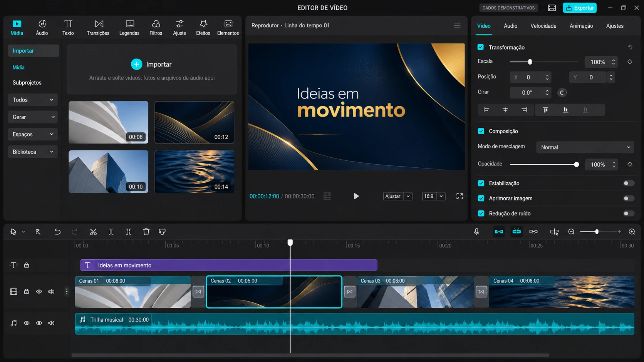Click the timeline zoom slider handle
The image size is (644, 362).
(597, 232)
